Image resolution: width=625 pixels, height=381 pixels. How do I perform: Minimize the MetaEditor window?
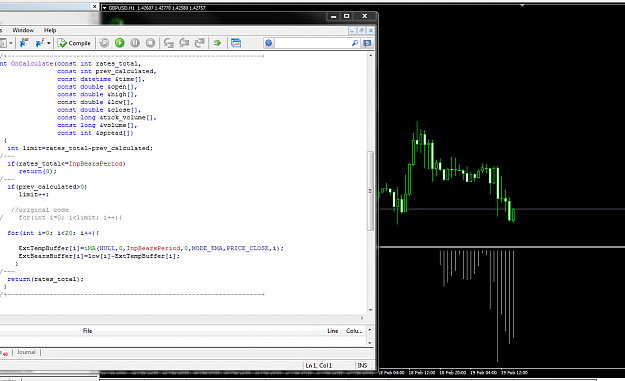coord(334,16)
